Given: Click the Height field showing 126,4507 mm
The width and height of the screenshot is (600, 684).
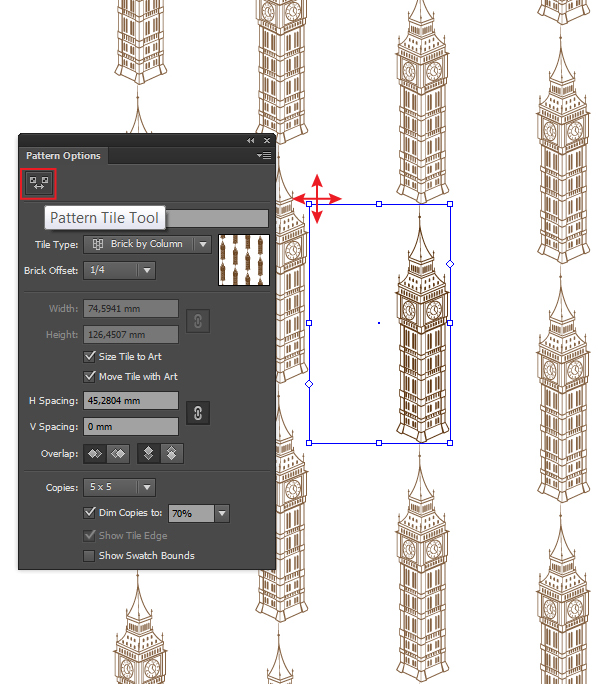Looking at the screenshot, I should [131, 335].
